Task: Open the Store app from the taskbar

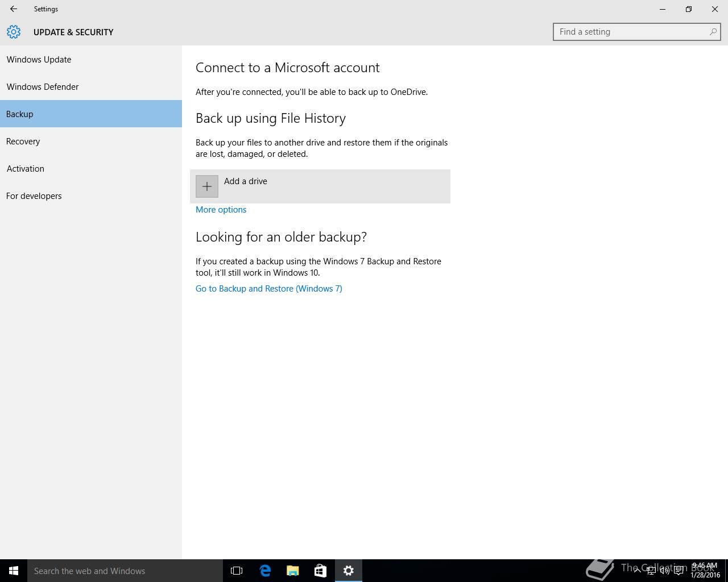Action: tap(321, 571)
